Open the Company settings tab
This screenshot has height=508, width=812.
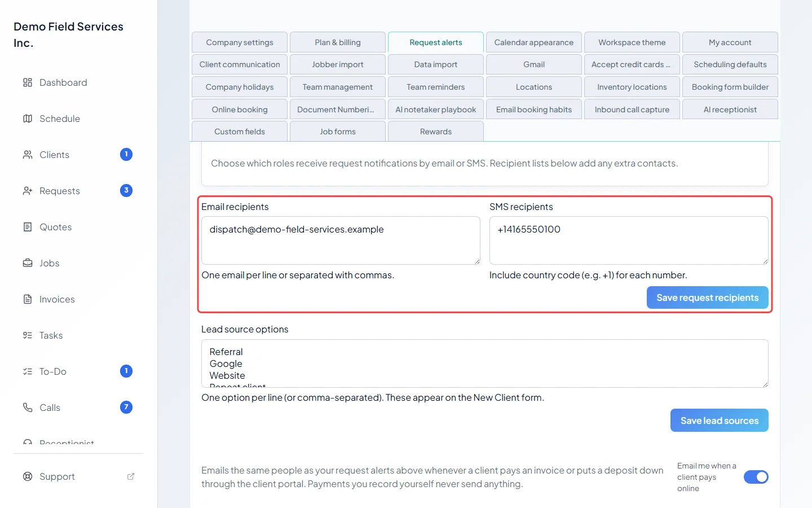[240, 42]
